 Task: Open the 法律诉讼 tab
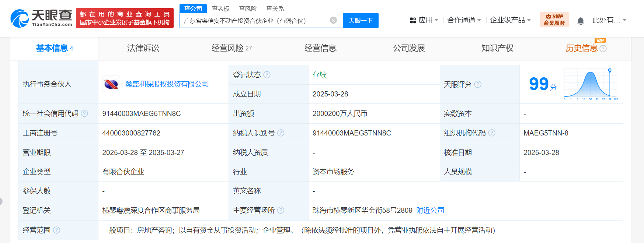(x=143, y=48)
